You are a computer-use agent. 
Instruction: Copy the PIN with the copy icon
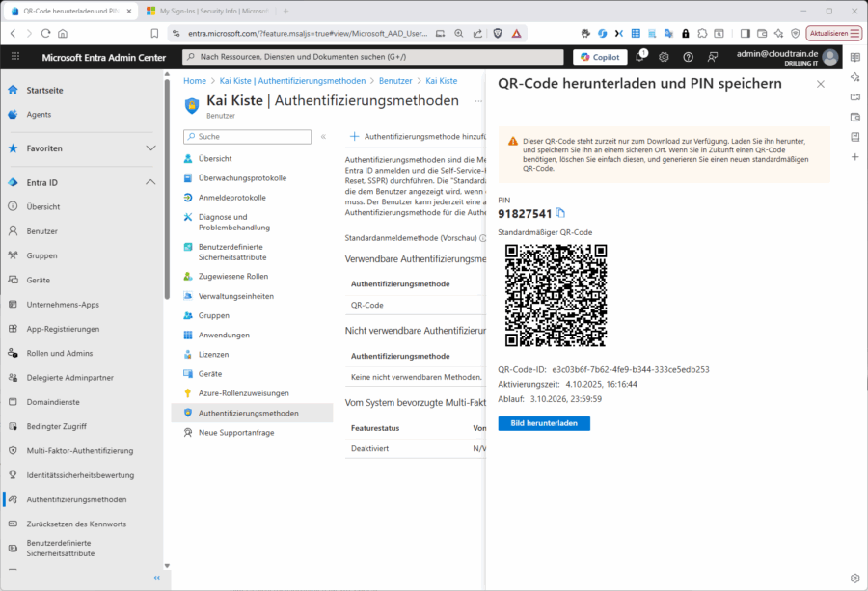[560, 213]
